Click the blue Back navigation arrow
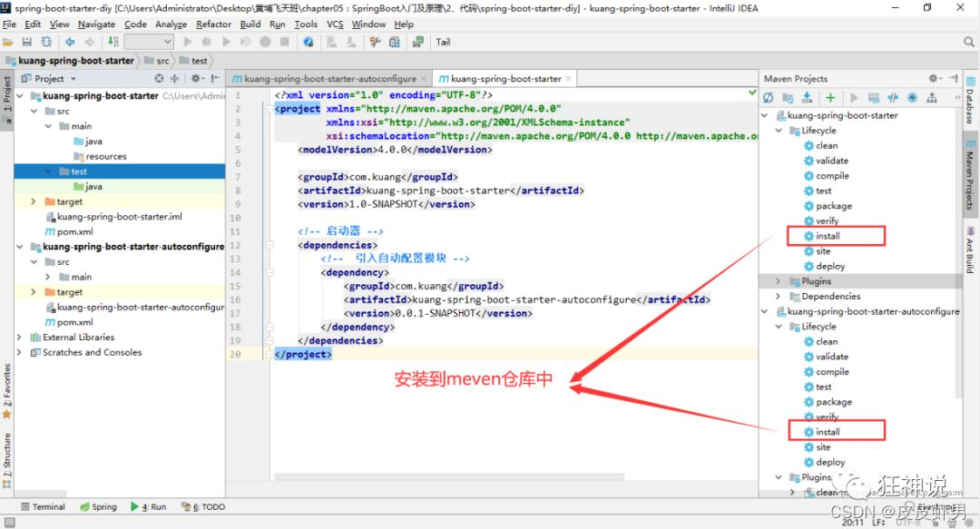The image size is (980, 529). point(70,42)
